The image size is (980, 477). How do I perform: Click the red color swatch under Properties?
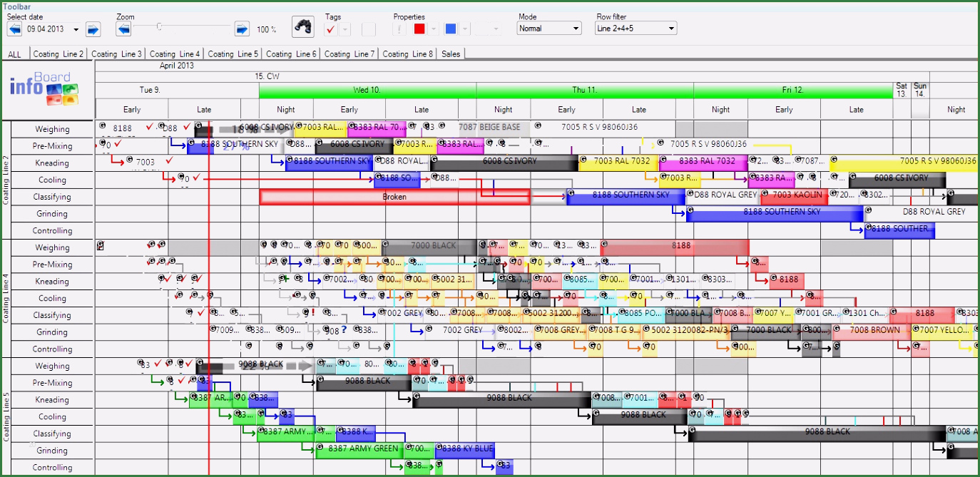(417, 29)
